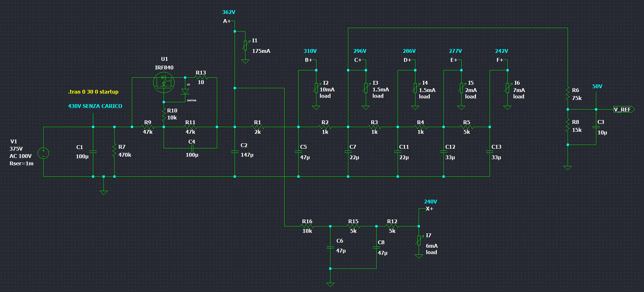Click the A+ net label
Viewport: 644px width, 292px height.
tap(227, 21)
